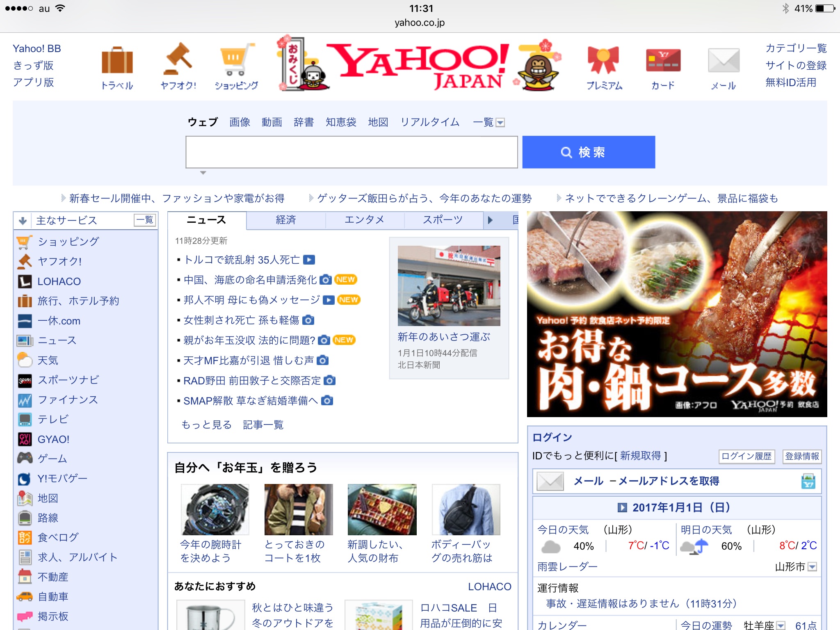This screenshot has height=630, width=840.
Task: Open the wristwatch product thumbnail
Action: pyautogui.click(x=215, y=509)
